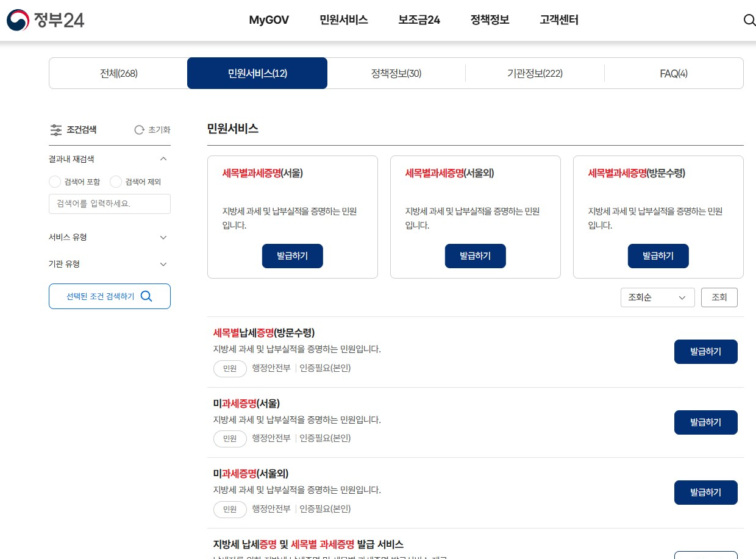Click magnifier icon in 선택된 조건 검색하기 button

coord(146,296)
